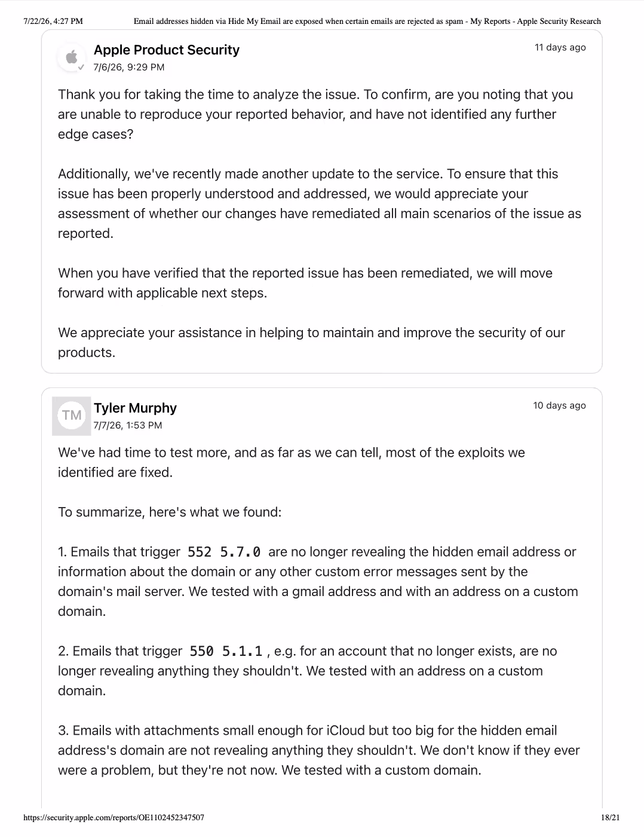Open the Apple Product Security author name
Viewport: 644px width, 837px height.
tap(166, 50)
